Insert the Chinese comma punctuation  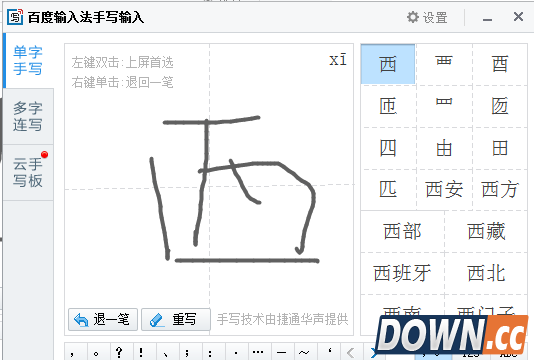tap(76, 352)
